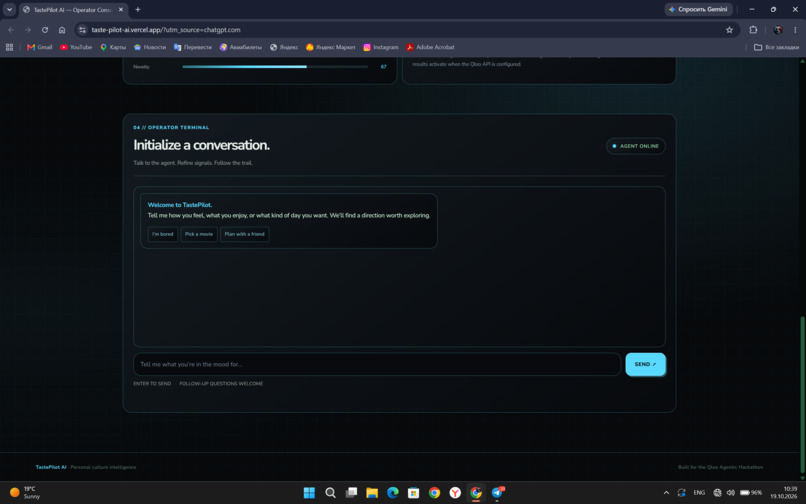The width and height of the screenshot is (806, 504).
Task: Open Microsoft Edge from taskbar
Action: tap(393, 493)
